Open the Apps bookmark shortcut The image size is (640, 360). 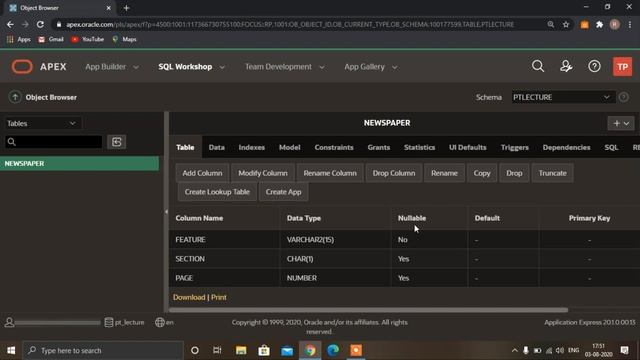19,39
